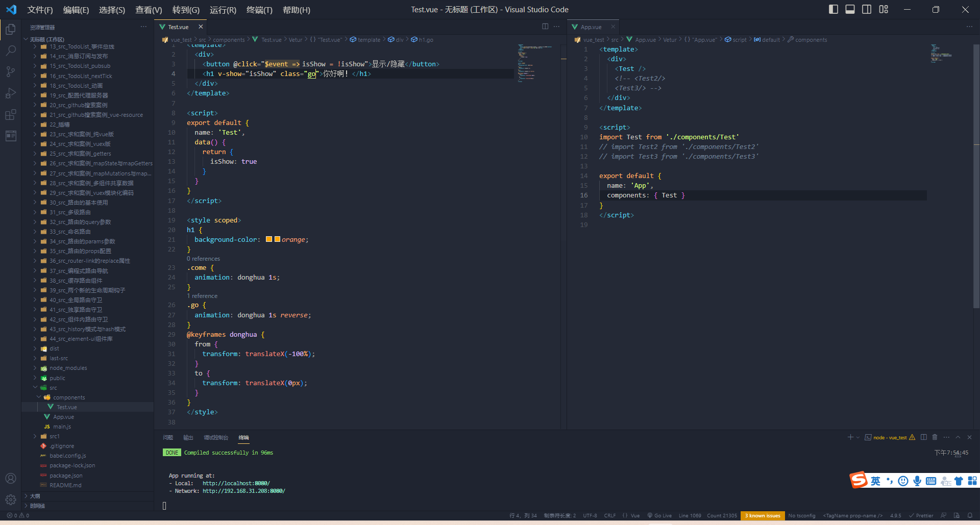980x525 pixels.
Task: Open Sogou soft keyboard
Action: 931,481
